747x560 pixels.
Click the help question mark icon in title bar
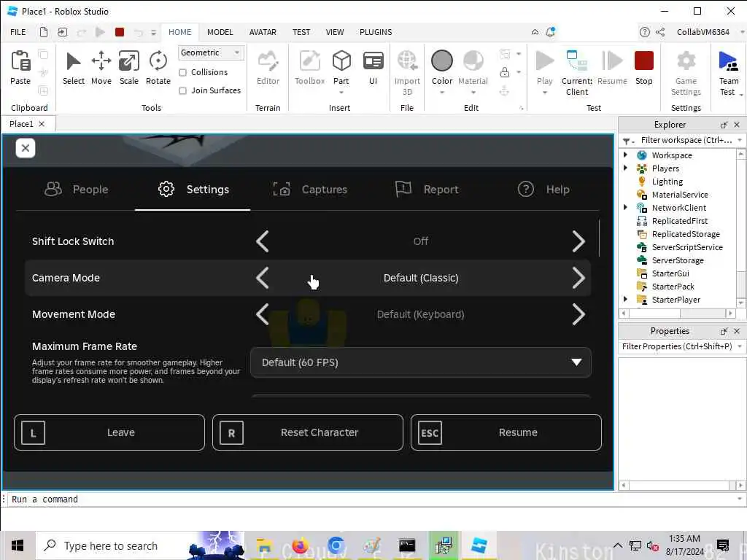(x=645, y=32)
